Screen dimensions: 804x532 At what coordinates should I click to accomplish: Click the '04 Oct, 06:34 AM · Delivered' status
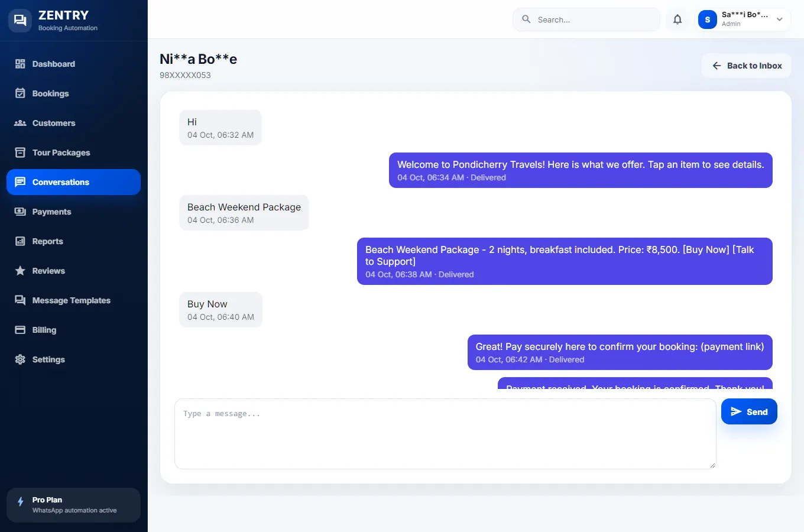coord(452,177)
